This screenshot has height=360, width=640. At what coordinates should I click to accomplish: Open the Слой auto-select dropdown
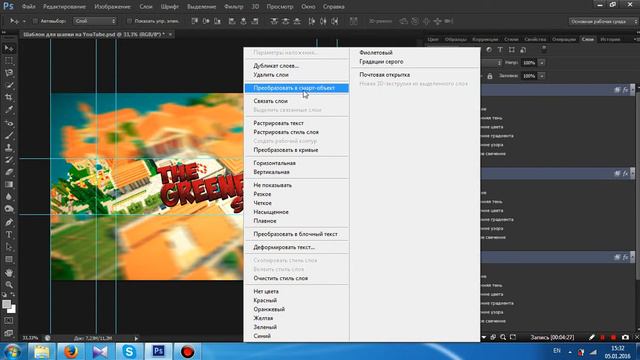(95, 21)
